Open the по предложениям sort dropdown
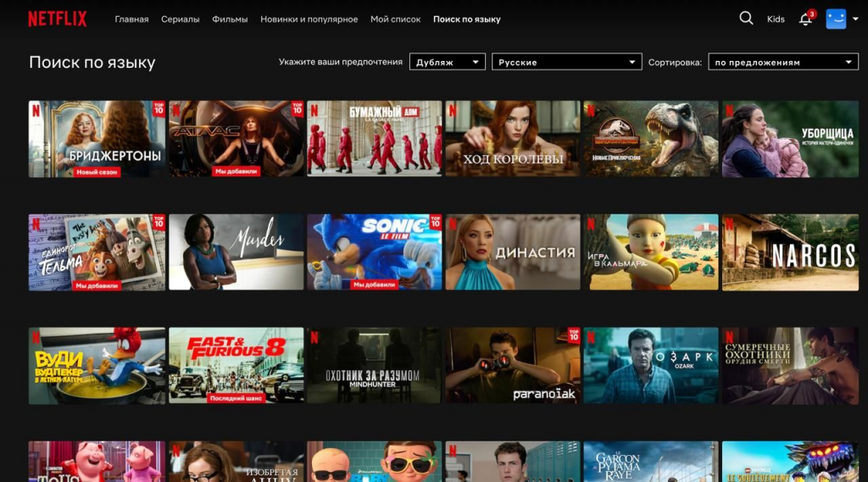Screen dimensions: 868x482 tap(782, 62)
